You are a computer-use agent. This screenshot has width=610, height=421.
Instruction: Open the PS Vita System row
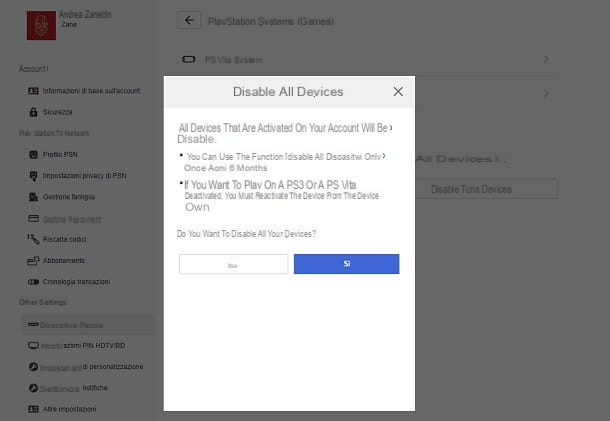(x=366, y=60)
